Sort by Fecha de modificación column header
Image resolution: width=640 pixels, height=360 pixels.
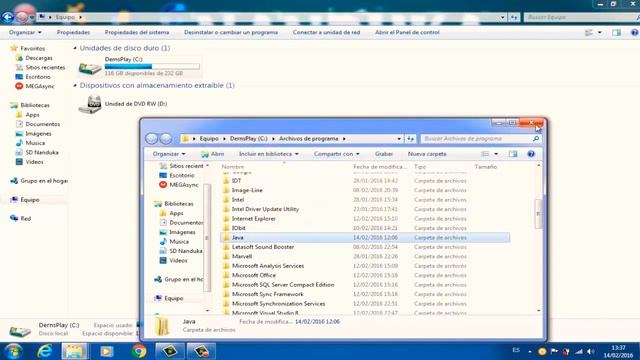381,167
